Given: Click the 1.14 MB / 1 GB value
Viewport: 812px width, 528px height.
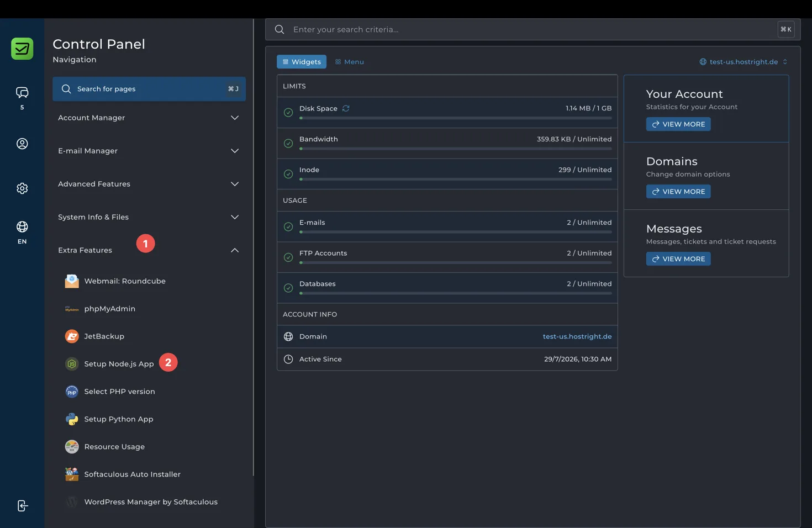Looking at the screenshot, I should point(589,108).
